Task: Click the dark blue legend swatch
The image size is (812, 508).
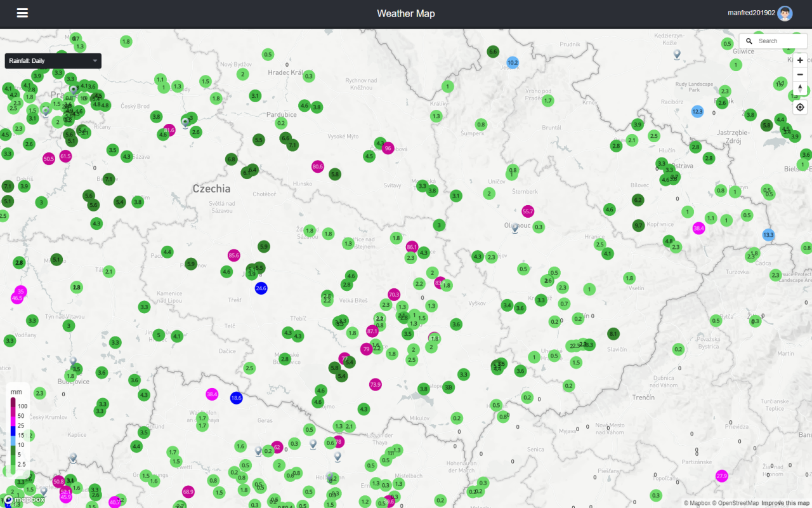Action: tap(13, 432)
